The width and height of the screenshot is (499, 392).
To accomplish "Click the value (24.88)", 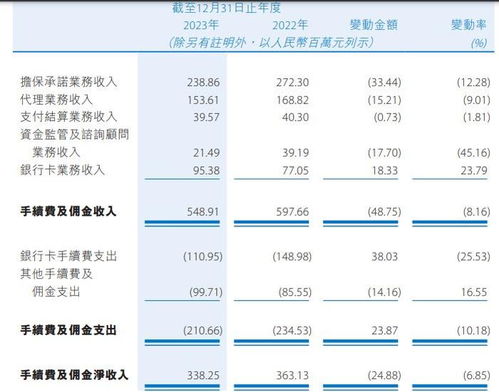I will point(384,375).
